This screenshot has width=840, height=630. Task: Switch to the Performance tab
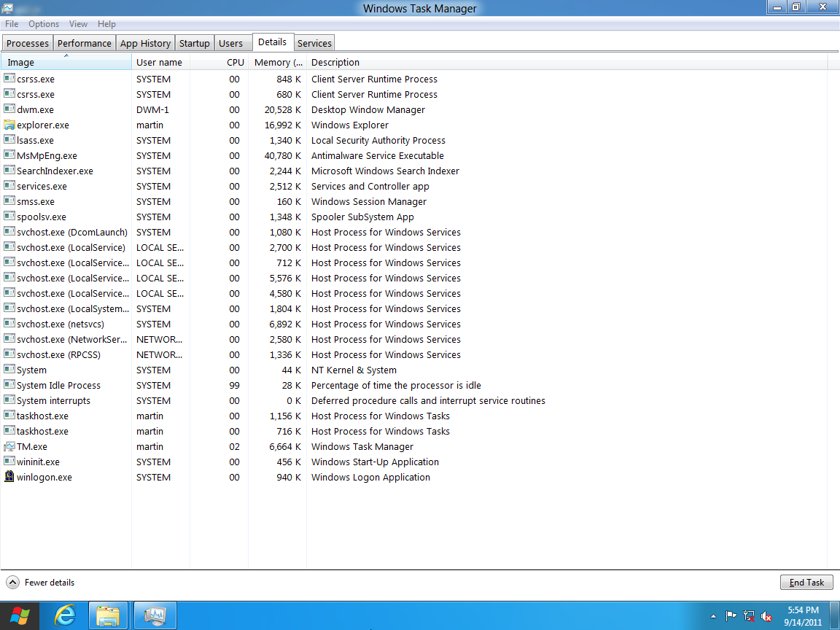(85, 44)
